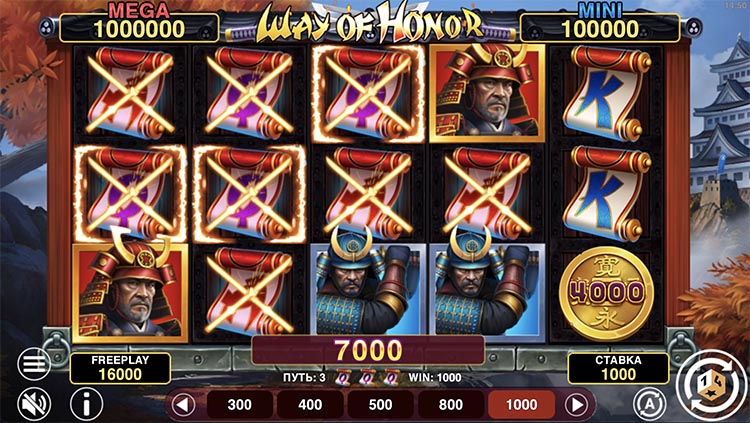Click the gold 4000 coin symbol
Image resolution: width=750 pixels, height=423 pixels.
point(607,293)
